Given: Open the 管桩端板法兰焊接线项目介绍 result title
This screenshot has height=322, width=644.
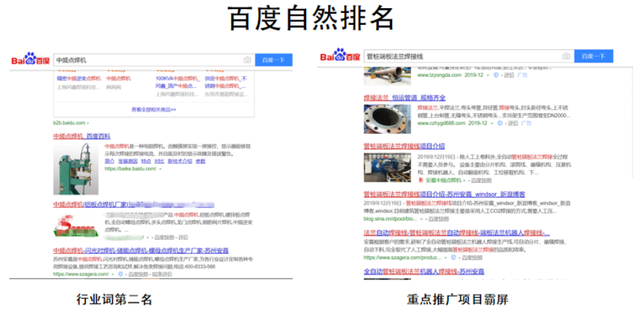Looking at the screenshot, I should (x=404, y=146).
